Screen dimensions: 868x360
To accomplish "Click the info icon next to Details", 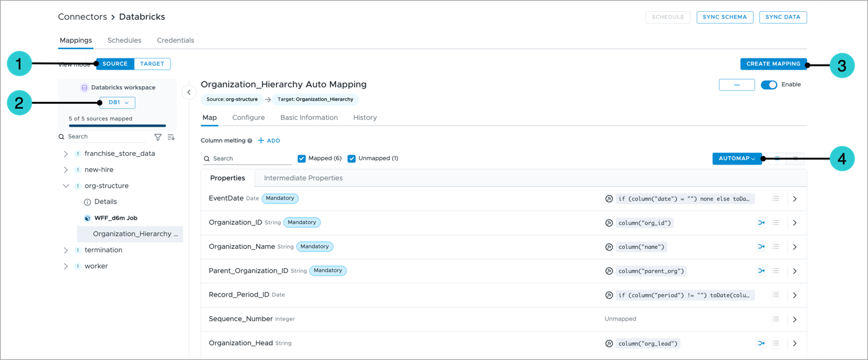I will (x=87, y=202).
